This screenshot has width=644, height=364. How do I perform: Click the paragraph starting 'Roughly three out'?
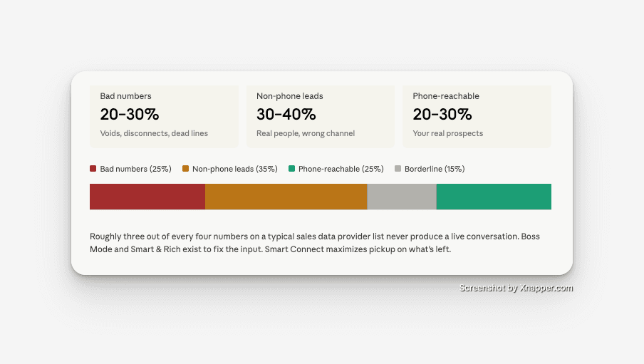click(315, 243)
